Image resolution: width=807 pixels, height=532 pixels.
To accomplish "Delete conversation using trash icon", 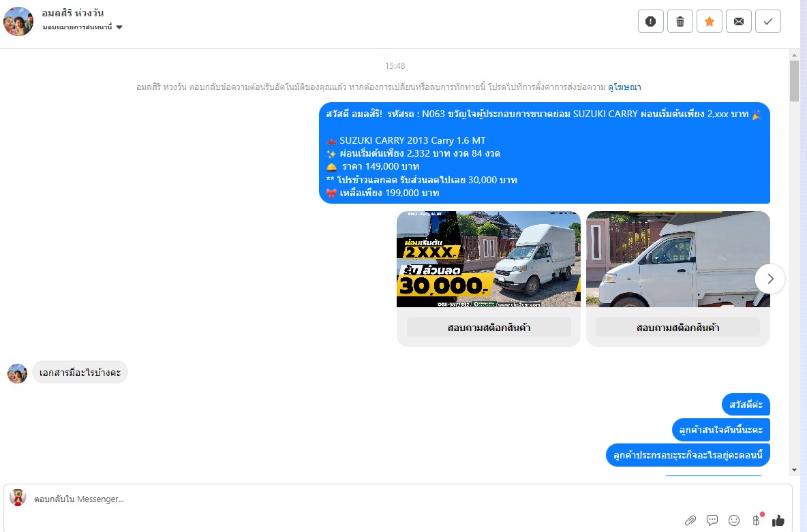I will tap(680, 21).
